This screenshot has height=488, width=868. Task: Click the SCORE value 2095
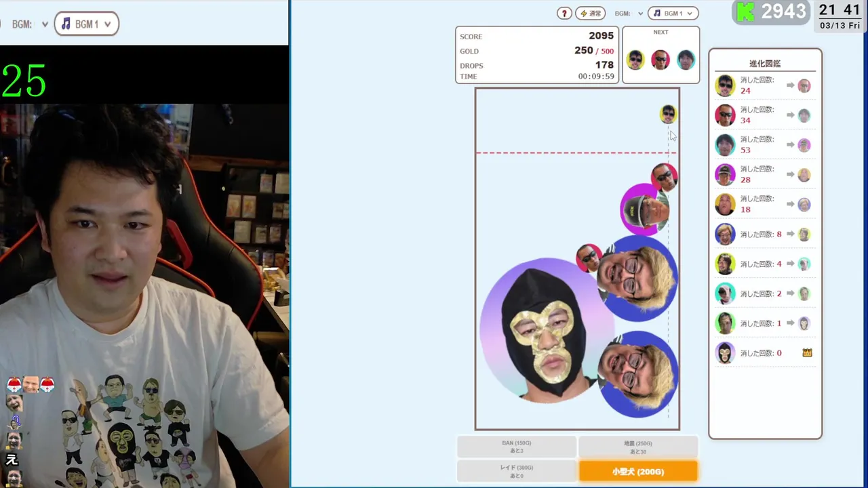(x=601, y=36)
